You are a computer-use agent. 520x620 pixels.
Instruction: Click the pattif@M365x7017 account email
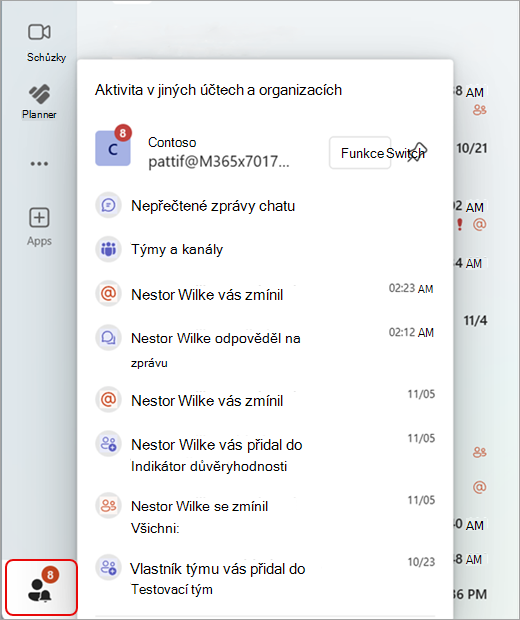[219, 162]
